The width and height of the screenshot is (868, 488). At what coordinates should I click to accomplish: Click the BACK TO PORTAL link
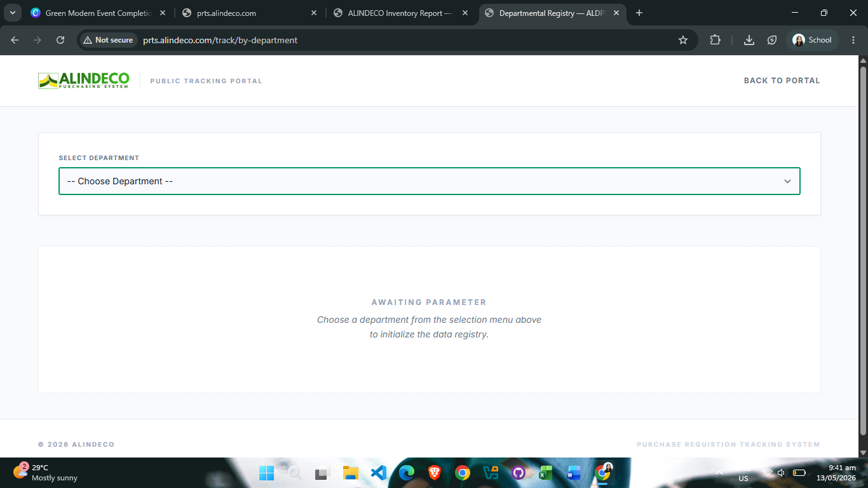[x=782, y=81]
